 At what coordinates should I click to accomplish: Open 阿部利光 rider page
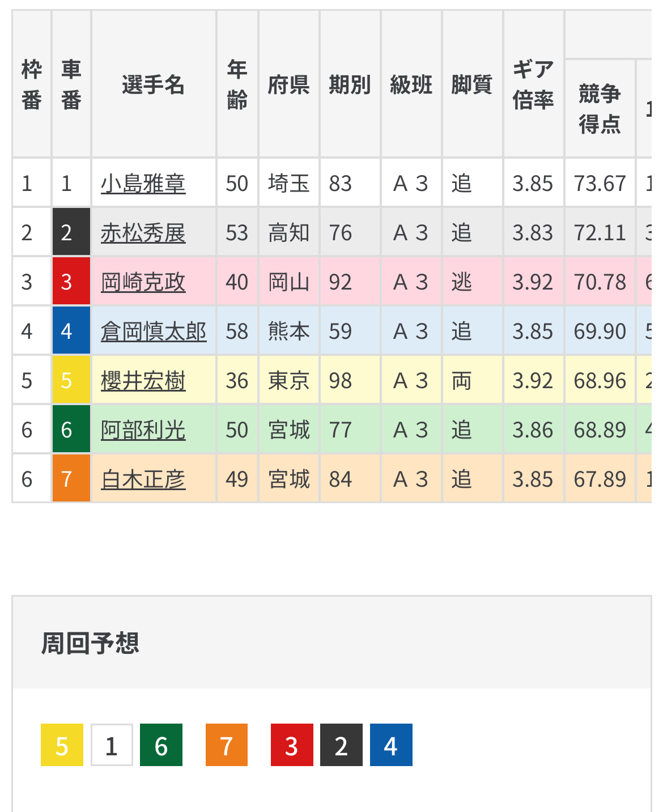pos(143,430)
